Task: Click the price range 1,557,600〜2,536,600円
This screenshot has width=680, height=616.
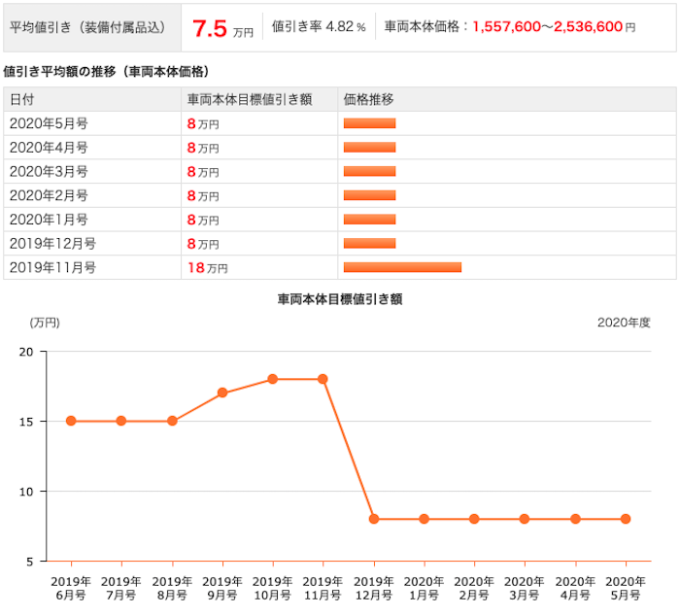Action: coord(554,27)
